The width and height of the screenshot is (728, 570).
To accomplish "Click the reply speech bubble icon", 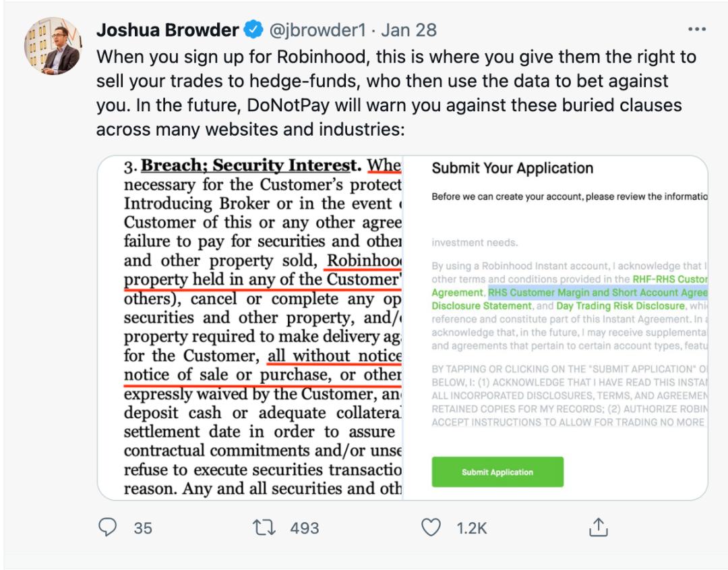I will 108,528.
